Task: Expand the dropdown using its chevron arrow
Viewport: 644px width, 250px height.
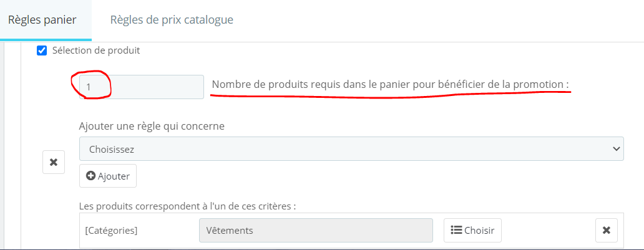Action: point(616,148)
